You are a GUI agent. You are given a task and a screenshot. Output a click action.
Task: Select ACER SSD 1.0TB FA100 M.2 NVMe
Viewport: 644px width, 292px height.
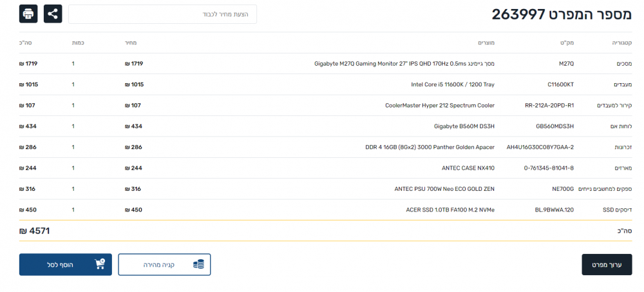[450, 210]
